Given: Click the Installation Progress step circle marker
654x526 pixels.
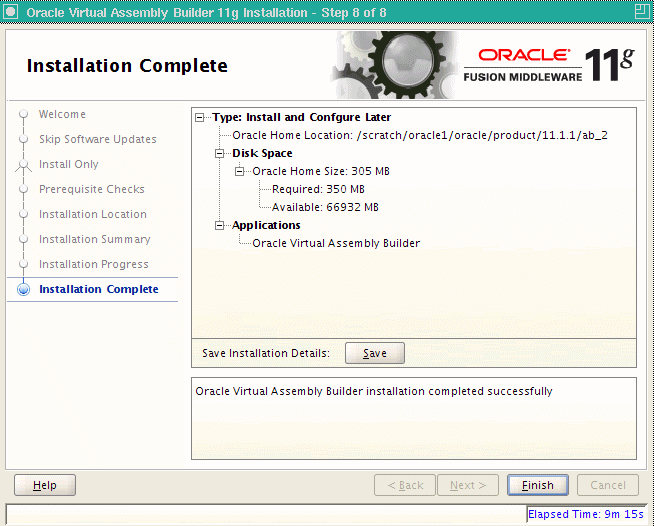Looking at the screenshot, I should tap(24, 264).
